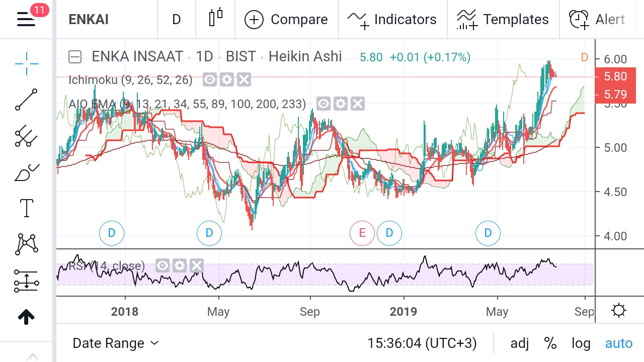
Task: Open the Indicators list
Action: click(392, 20)
